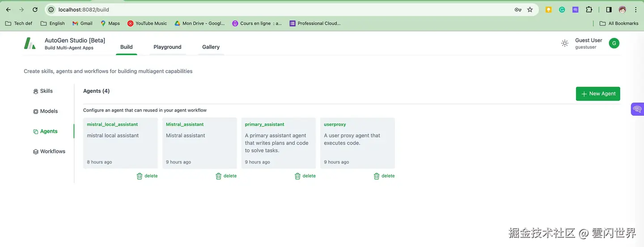
Task: Delete the mistral_local_assistant agent
Action: coord(147,176)
